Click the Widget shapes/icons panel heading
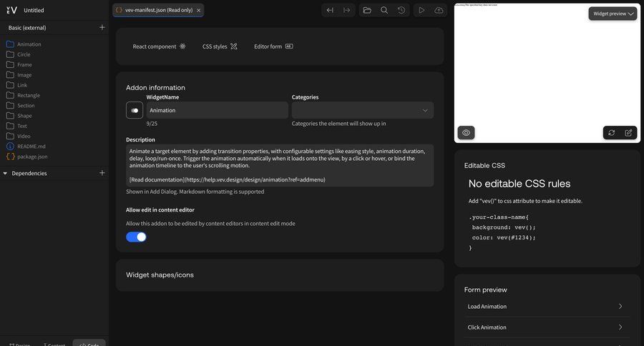 [x=160, y=275]
